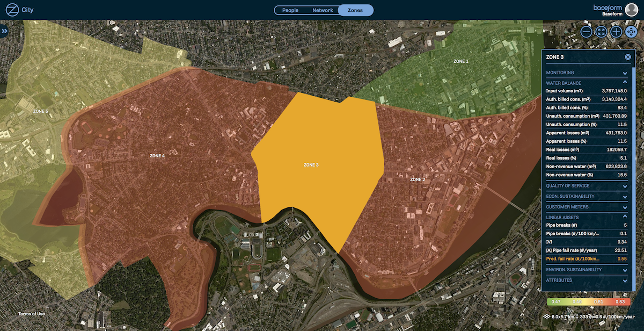Click the zoom out minus icon
The width and height of the screenshot is (644, 331).
tap(586, 32)
